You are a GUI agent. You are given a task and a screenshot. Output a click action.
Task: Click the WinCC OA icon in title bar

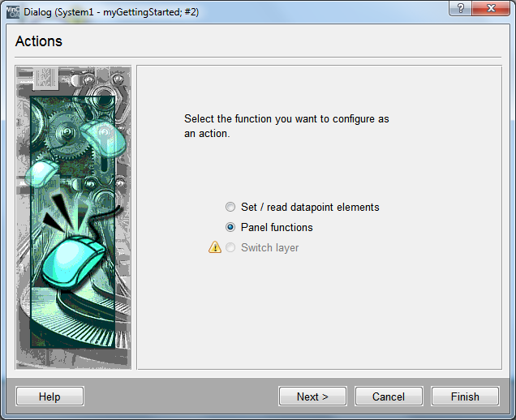pyautogui.click(x=12, y=11)
